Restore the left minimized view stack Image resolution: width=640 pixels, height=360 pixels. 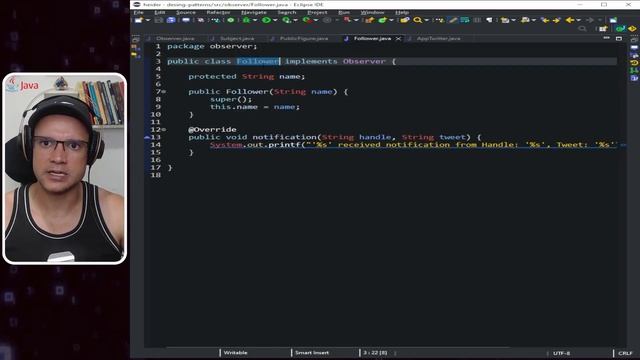pos(136,39)
